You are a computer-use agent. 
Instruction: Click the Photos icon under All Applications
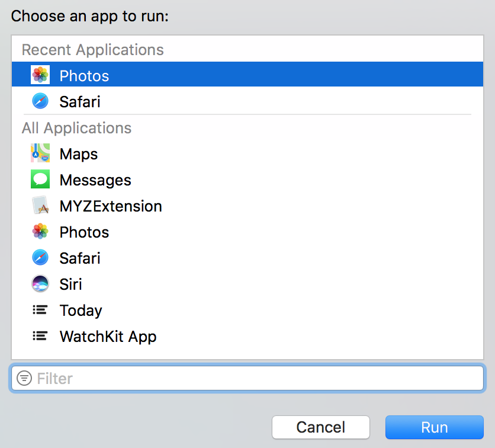(40, 232)
